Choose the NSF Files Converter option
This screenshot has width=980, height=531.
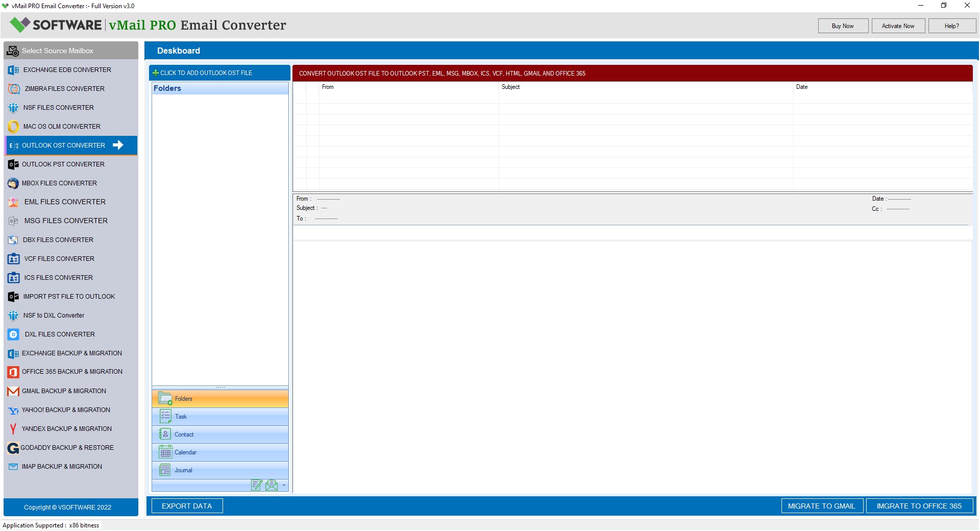71,108
